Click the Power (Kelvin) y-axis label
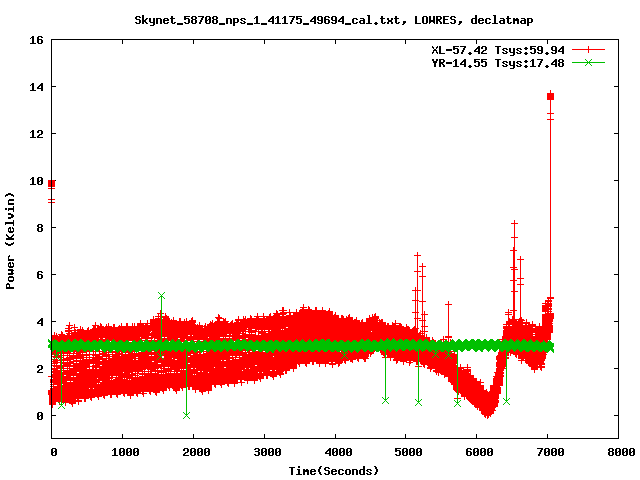 [x=10, y=241]
